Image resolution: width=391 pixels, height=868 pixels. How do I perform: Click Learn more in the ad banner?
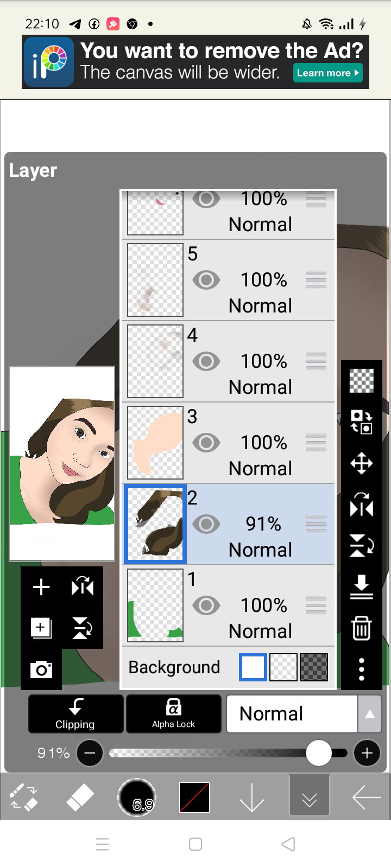click(327, 73)
